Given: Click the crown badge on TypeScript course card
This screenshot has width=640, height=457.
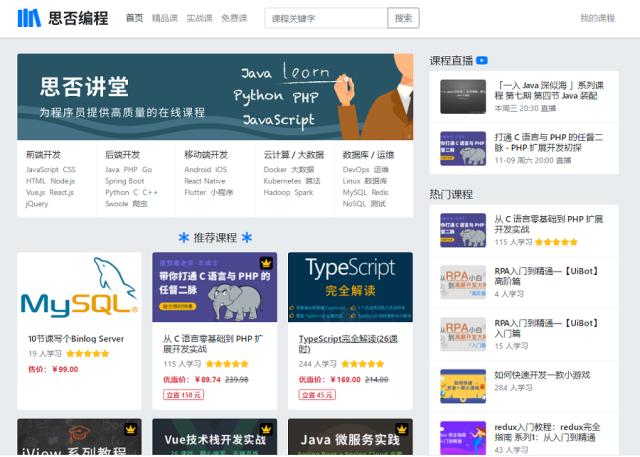Looking at the screenshot, I should [402, 263].
